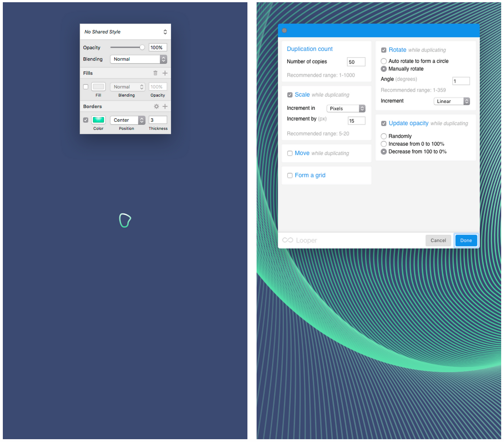Screen dimensions: 504x442
Task: Disable the Border checkbox
Action: click(86, 120)
